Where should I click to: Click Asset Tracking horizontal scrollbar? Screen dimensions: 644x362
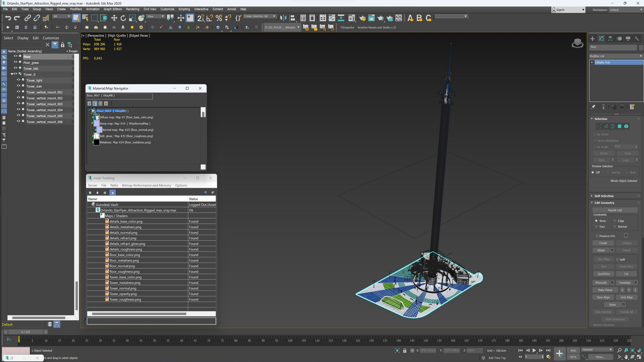coord(139,314)
